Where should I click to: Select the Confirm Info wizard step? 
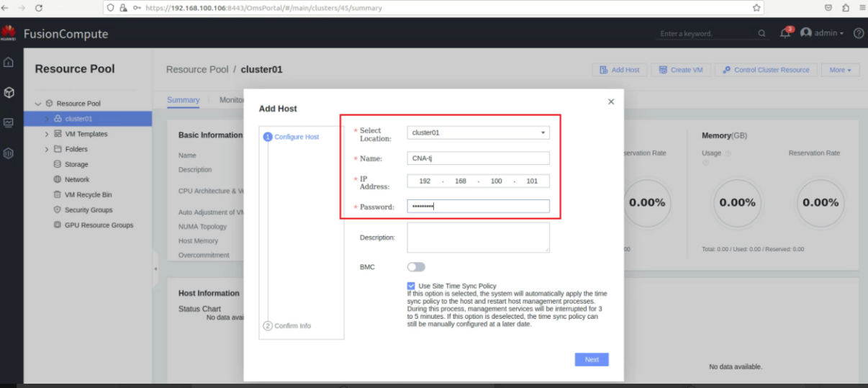pos(287,325)
